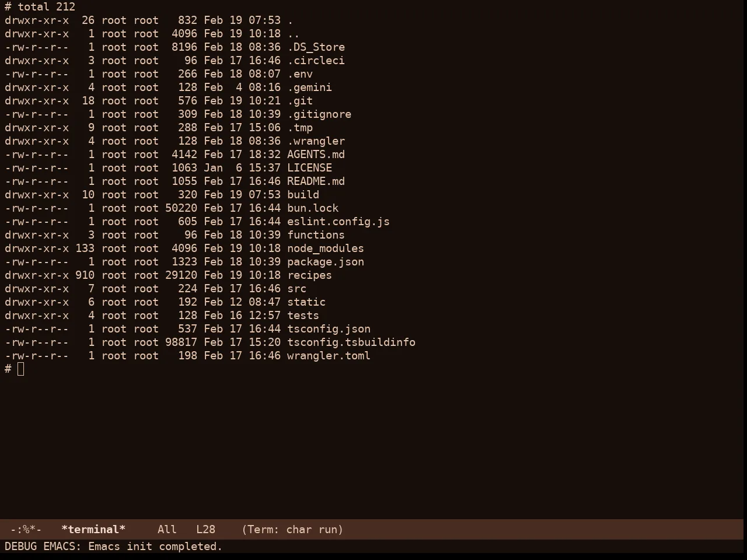
Task: Click the drwxr-xr-x permissions of .git
Action: tap(37, 101)
